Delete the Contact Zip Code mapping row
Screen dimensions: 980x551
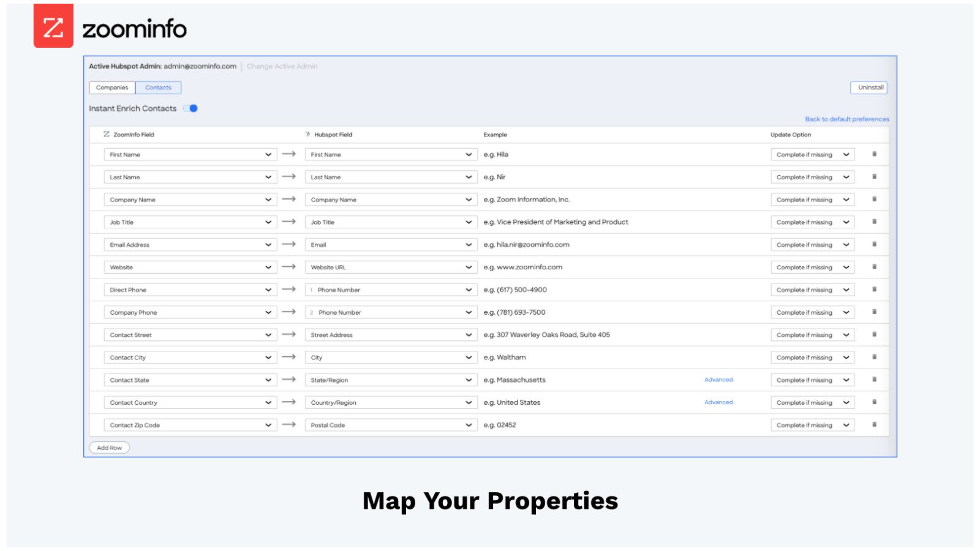pyautogui.click(x=874, y=425)
